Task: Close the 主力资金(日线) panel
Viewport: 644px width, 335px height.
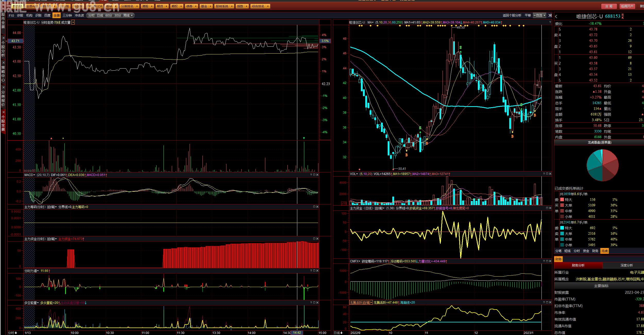Action: click(550, 208)
